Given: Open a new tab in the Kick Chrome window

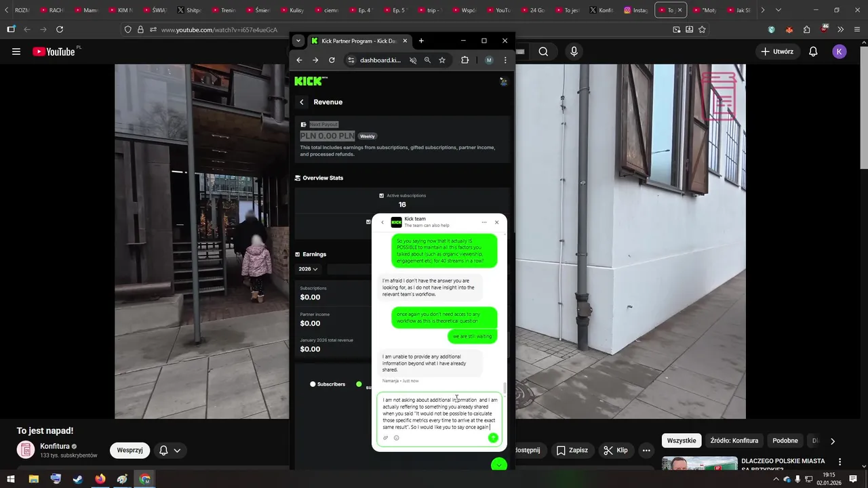Looking at the screenshot, I should coord(421,41).
